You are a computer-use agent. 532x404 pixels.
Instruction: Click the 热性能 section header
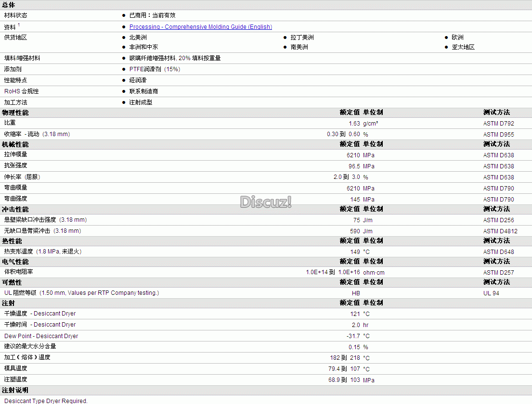(12, 241)
